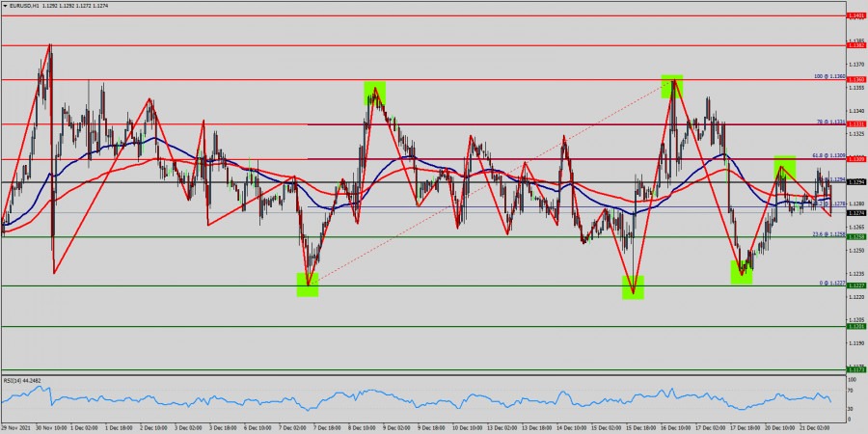The image size is (868, 434).
Task: Select the 1.1309 red price label
Action: pyautogui.click(x=855, y=158)
